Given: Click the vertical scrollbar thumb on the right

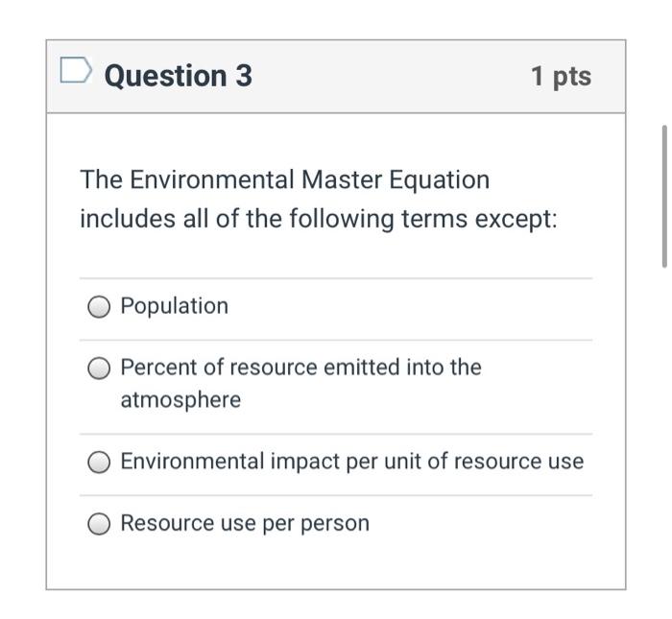Looking at the screenshot, I should tap(663, 196).
